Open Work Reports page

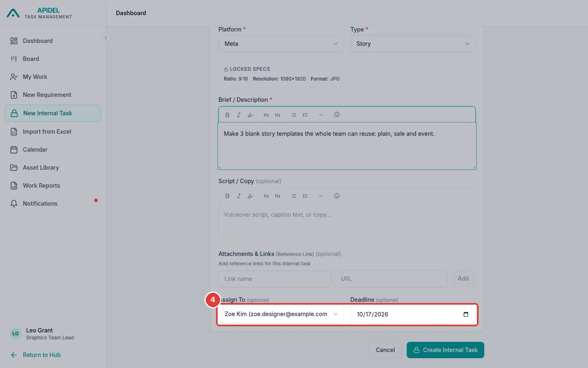click(x=53, y=186)
